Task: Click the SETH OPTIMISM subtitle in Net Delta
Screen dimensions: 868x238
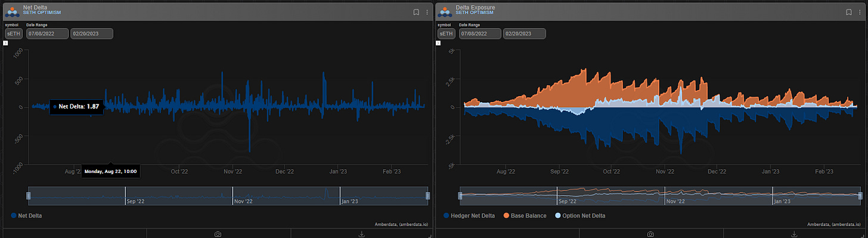Action: 42,13
